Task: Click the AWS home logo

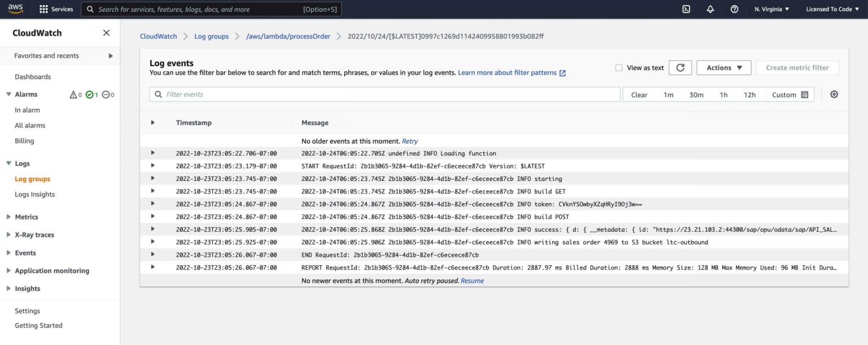Action: [15, 8]
